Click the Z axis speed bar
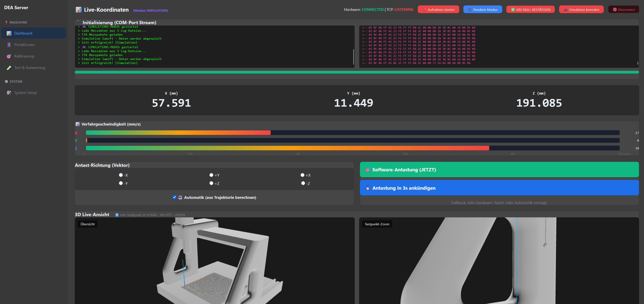644x304 pixels. [x=352, y=148]
